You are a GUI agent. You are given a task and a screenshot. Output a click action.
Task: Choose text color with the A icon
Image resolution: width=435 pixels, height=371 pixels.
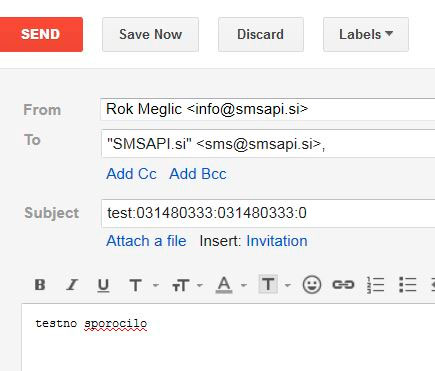coord(224,285)
